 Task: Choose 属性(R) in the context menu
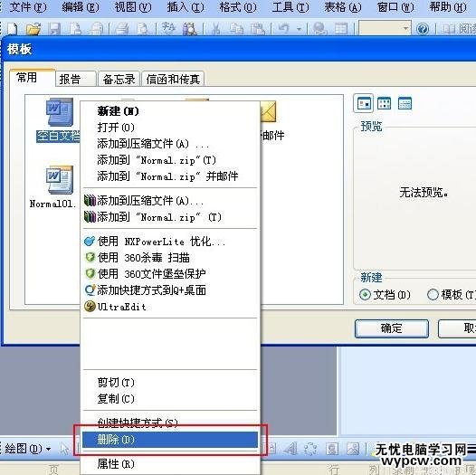pos(170,464)
